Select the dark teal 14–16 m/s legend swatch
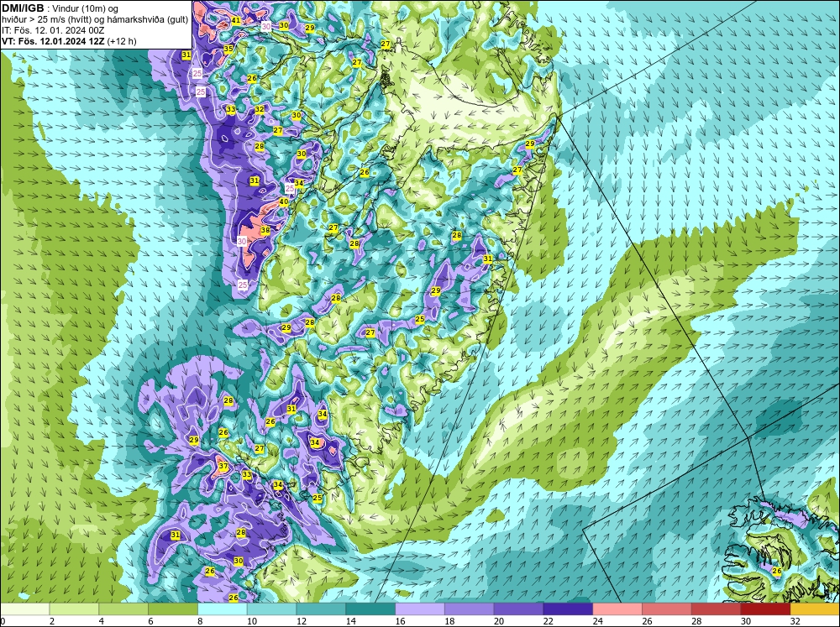 370,609
